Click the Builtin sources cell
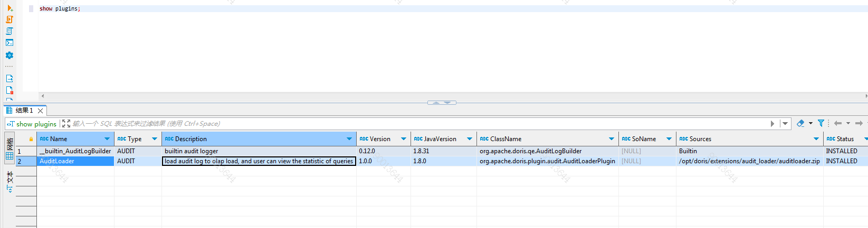Image resolution: width=868 pixels, height=228 pixels. point(750,151)
